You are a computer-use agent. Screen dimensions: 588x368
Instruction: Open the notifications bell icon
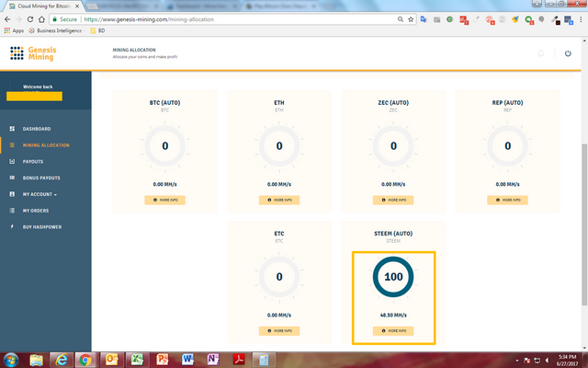pyautogui.click(x=541, y=53)
